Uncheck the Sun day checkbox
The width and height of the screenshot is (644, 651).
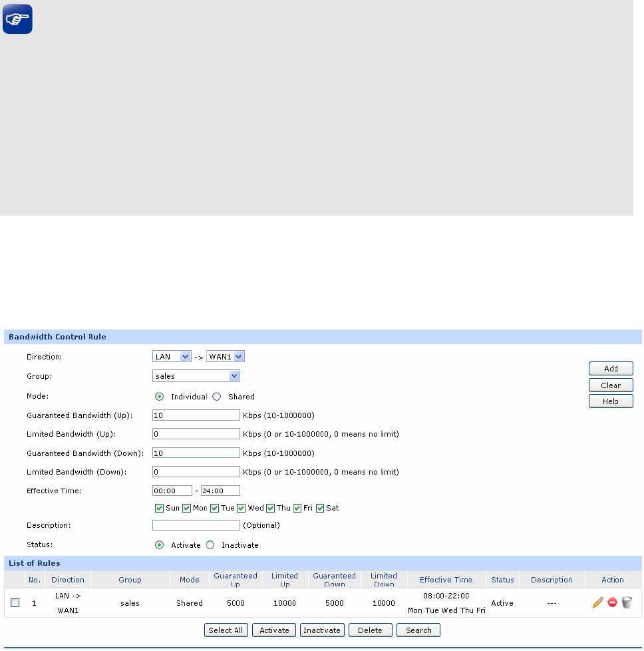[159, 508]
